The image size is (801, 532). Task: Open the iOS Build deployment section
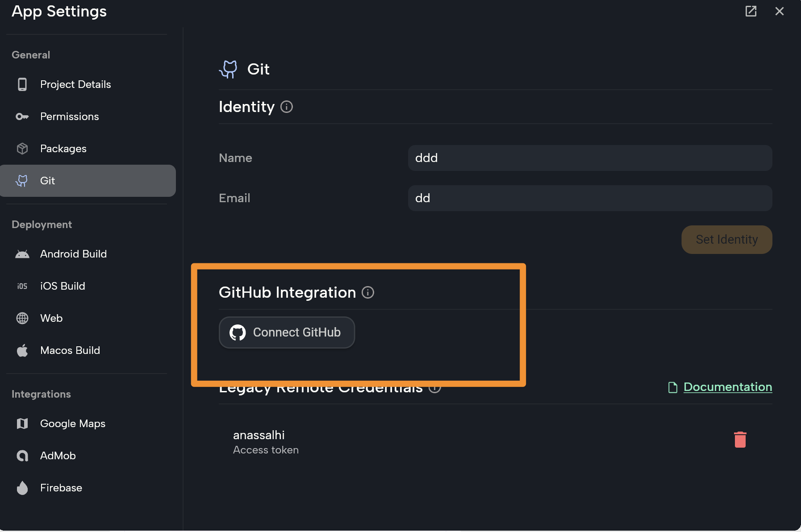point(63,286)
